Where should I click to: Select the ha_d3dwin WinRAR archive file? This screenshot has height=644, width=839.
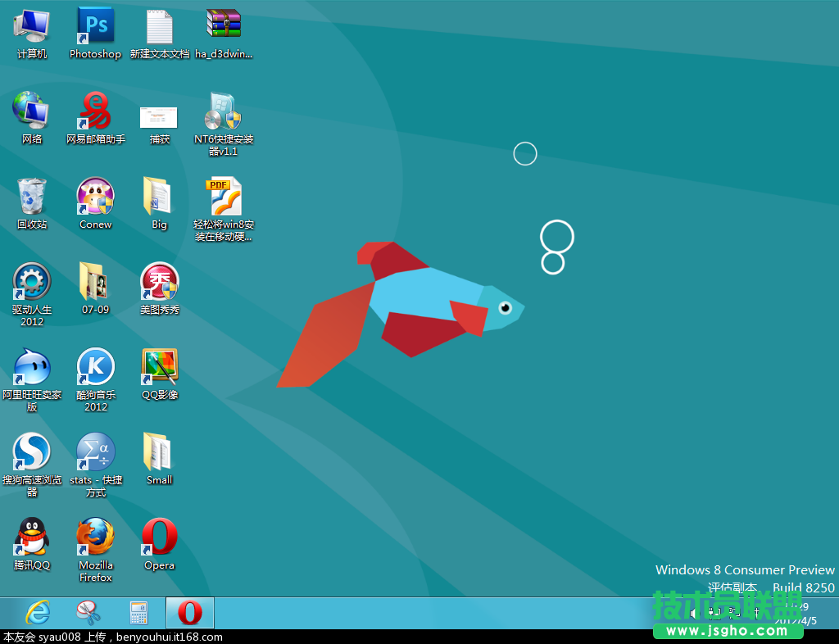pos(224,26)
